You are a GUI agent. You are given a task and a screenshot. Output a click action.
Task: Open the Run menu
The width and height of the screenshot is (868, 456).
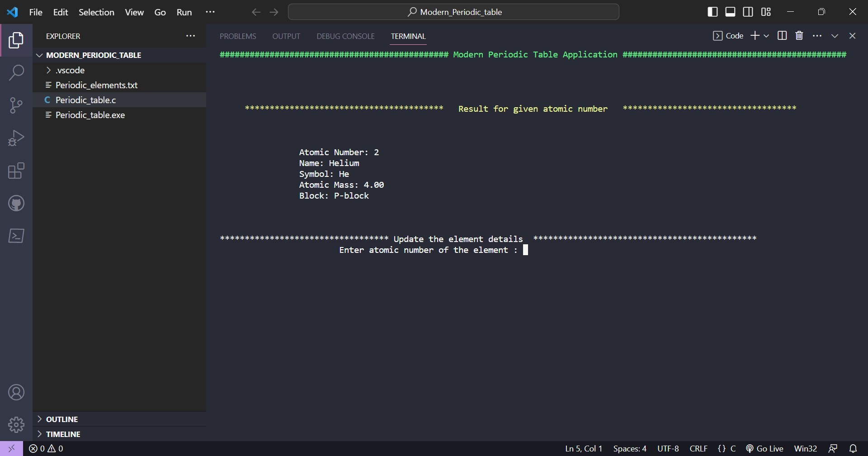coord(184,12)
